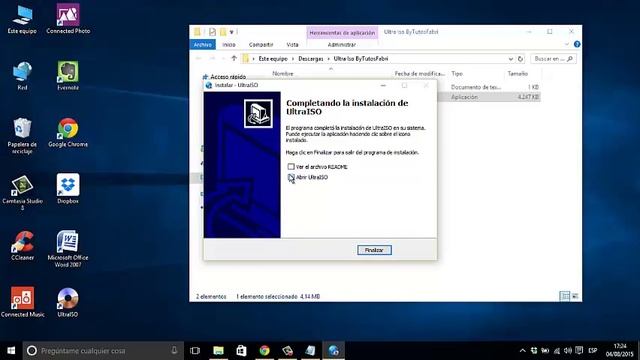This screenshot has height=360, width=640.
Task: Open the Connected Photo desktop icon
Action: (68, 20)
